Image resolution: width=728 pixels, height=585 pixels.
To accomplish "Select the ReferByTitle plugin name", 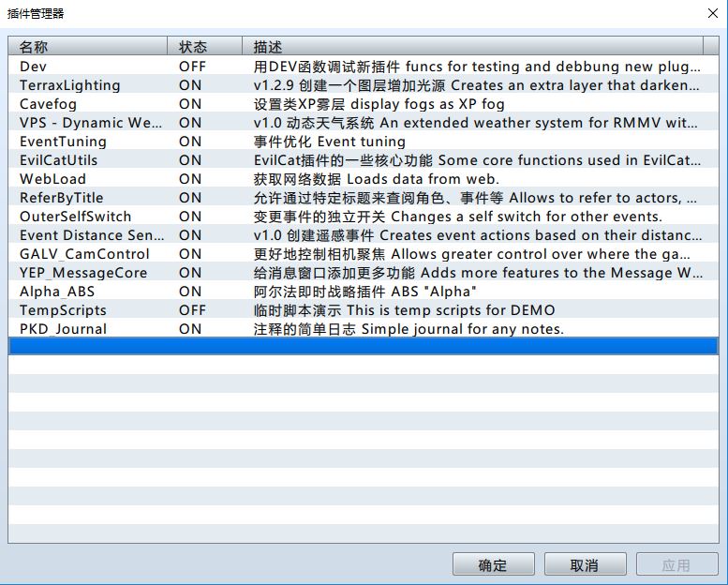I will [62, 198].
